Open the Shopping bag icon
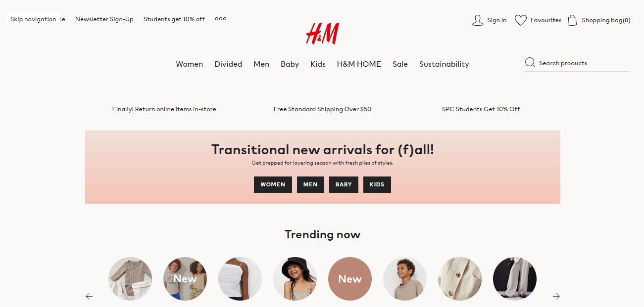 coord(572,20)
